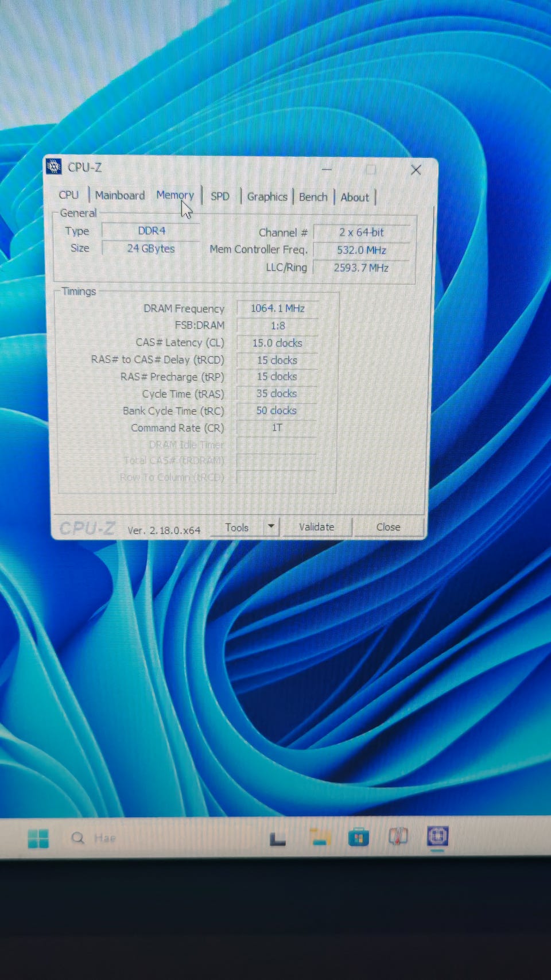Open the About tab

(355, 197)
